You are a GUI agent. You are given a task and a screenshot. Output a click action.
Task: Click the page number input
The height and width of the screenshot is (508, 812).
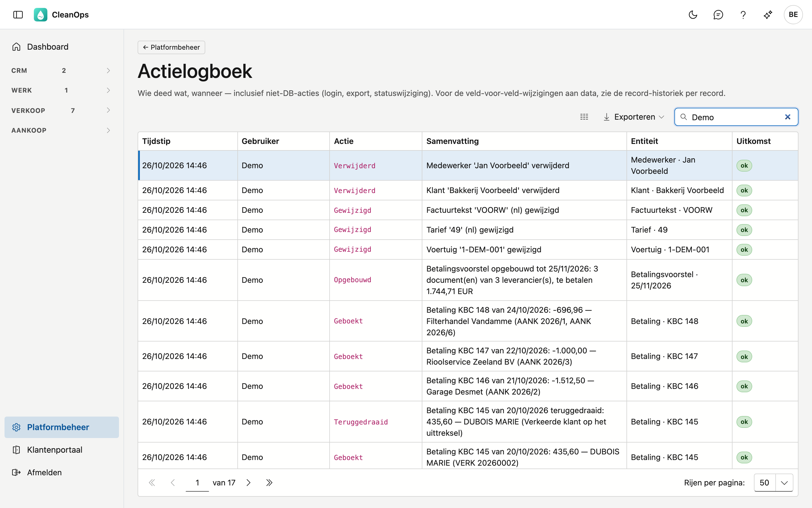[x=197, y=483]
